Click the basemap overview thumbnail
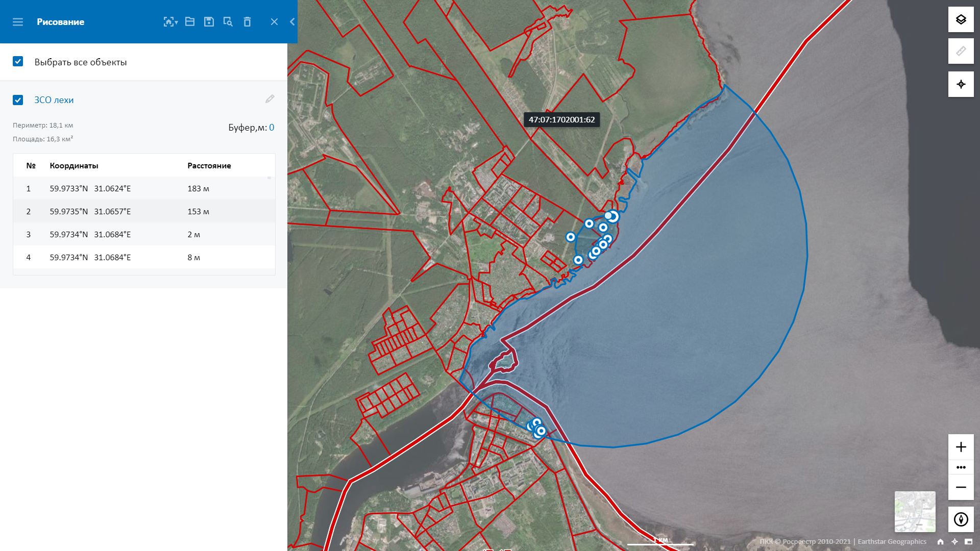The height and width of the screenshot is (551, 980). pyautogui.click(x=915, y=512)
